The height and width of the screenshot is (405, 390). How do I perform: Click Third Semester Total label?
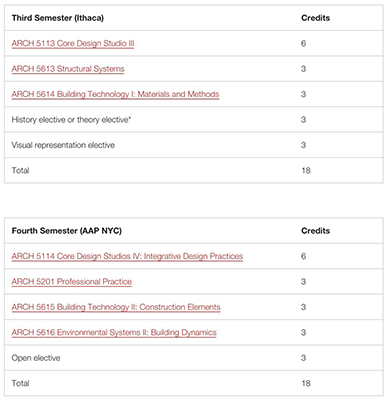20,171
